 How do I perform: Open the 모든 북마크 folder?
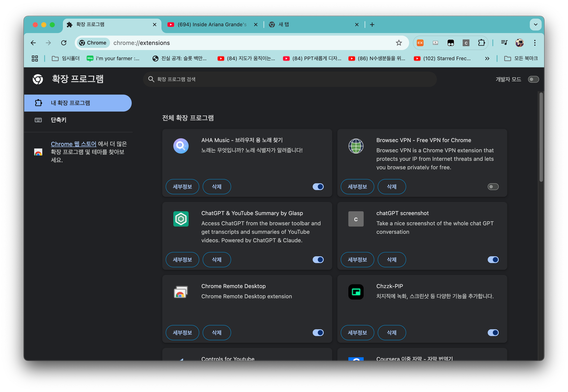tap(521, 58)
